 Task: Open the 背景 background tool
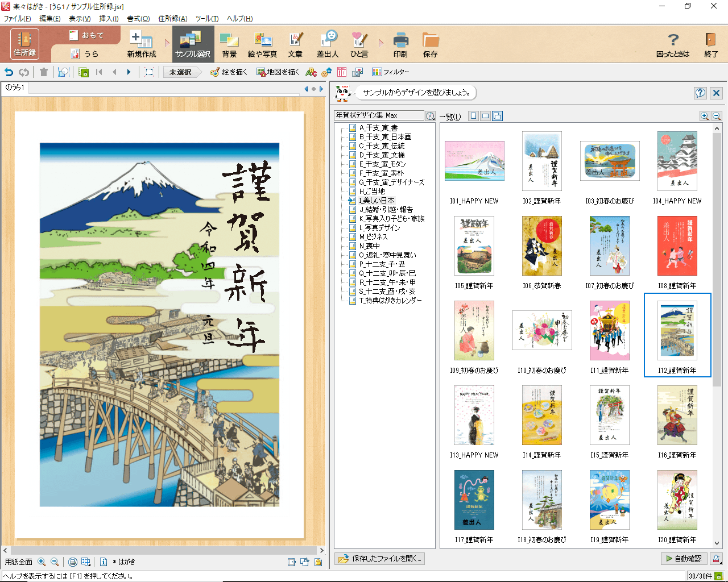tap(229, 45)
